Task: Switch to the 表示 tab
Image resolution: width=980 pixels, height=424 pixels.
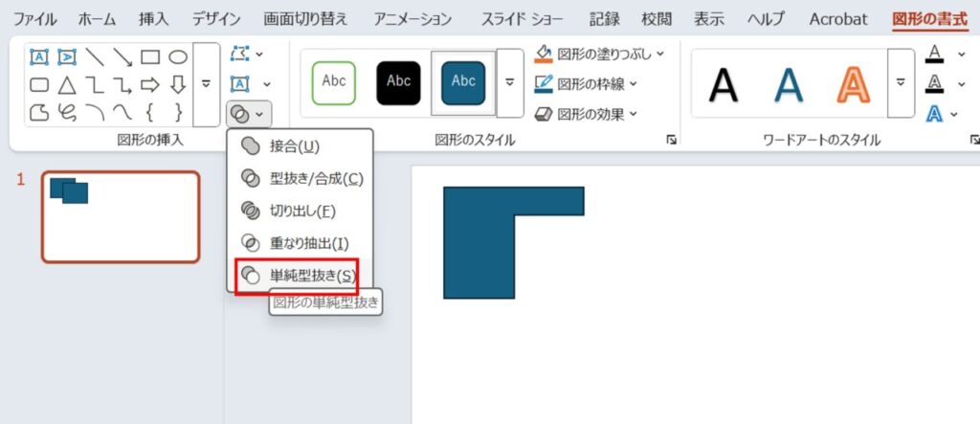Action: (709, 19)
